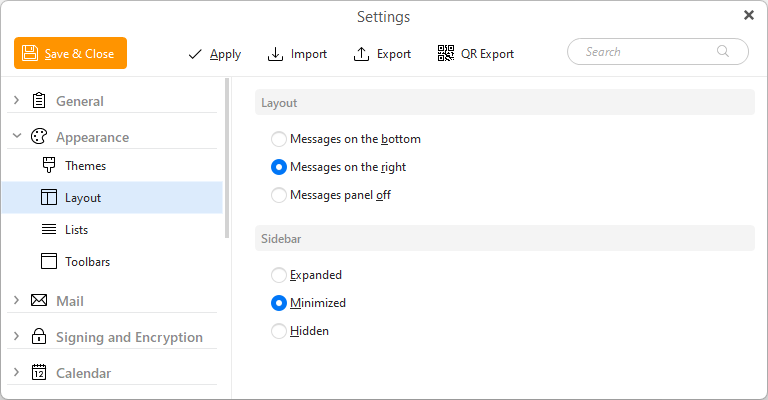Viewport: 768px width, 400px height.
Task: Click the General clipboard icon
Action: click(39, 100)
